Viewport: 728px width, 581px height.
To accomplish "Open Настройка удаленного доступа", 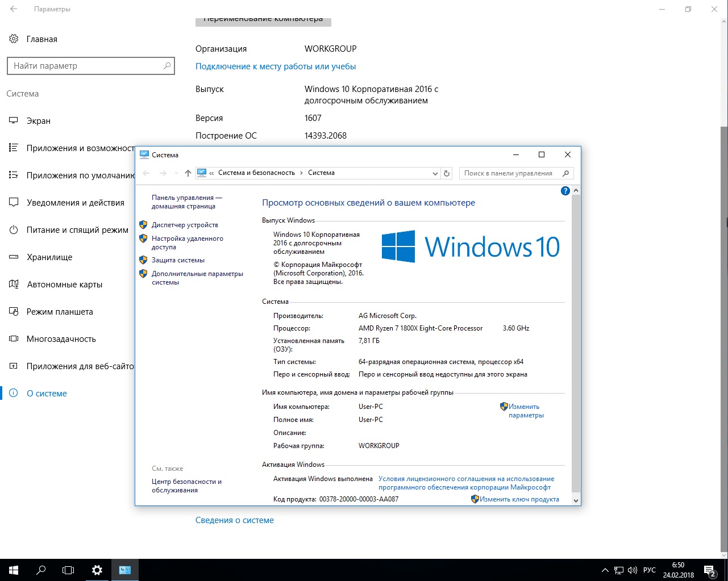I will click(188, 243).
